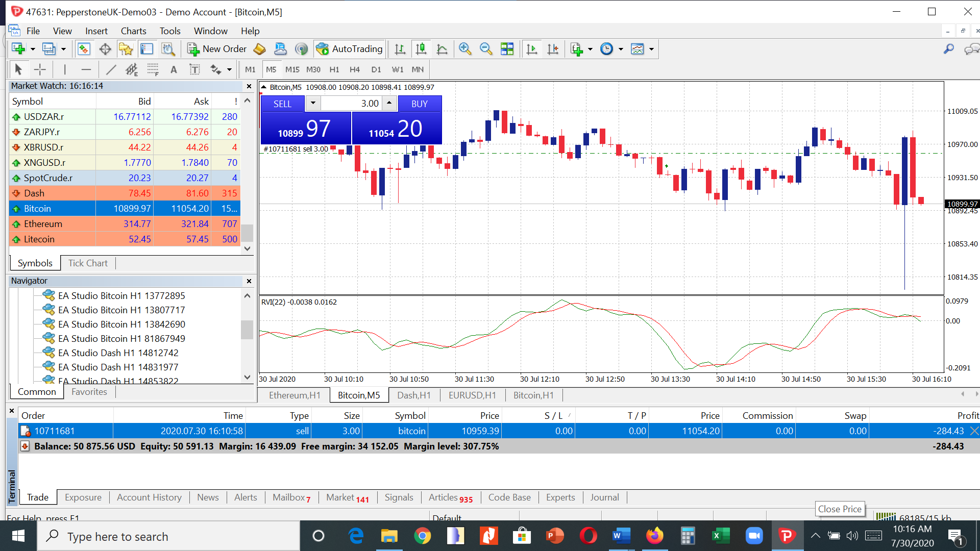Click the SELL one-click button
Viewport: 980px width, 551px height.
pos(282,104)
